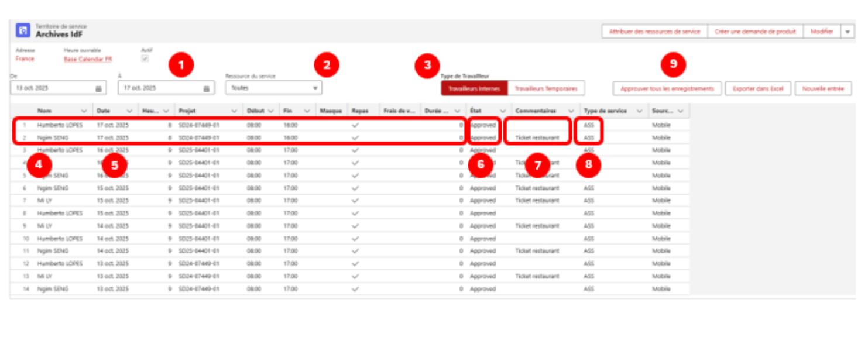Open the Type de service column chevron
868x344 pixels.
point(639,111)
